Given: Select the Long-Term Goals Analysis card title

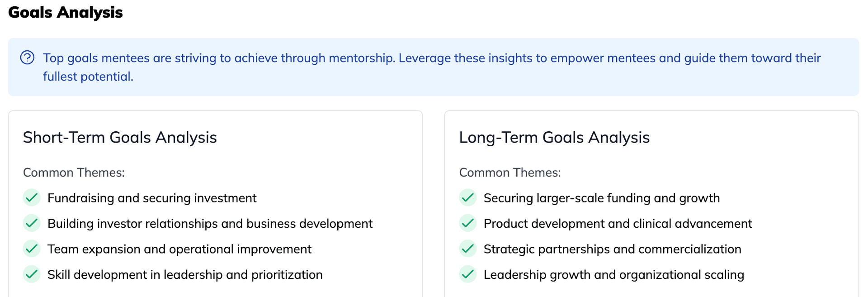Looking at the screenshot, I should tap(554, 137).
